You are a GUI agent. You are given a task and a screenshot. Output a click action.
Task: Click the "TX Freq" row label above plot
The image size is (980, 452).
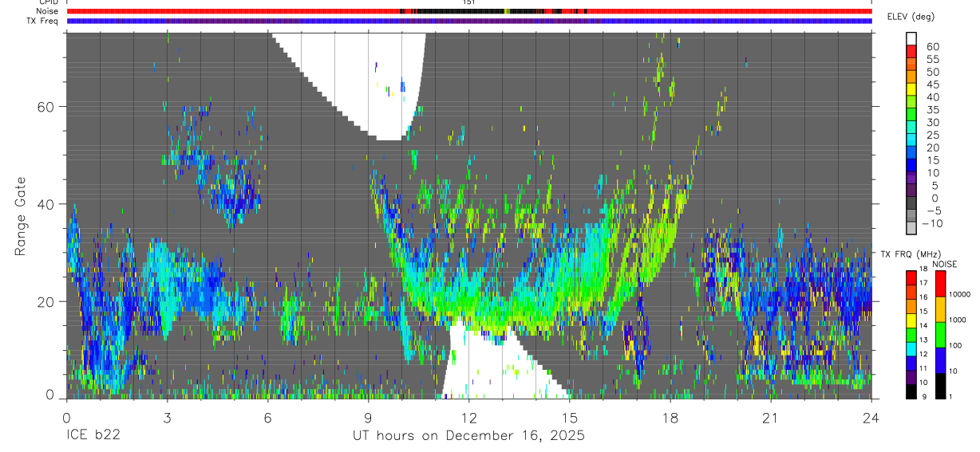click(x=45, y=21)
